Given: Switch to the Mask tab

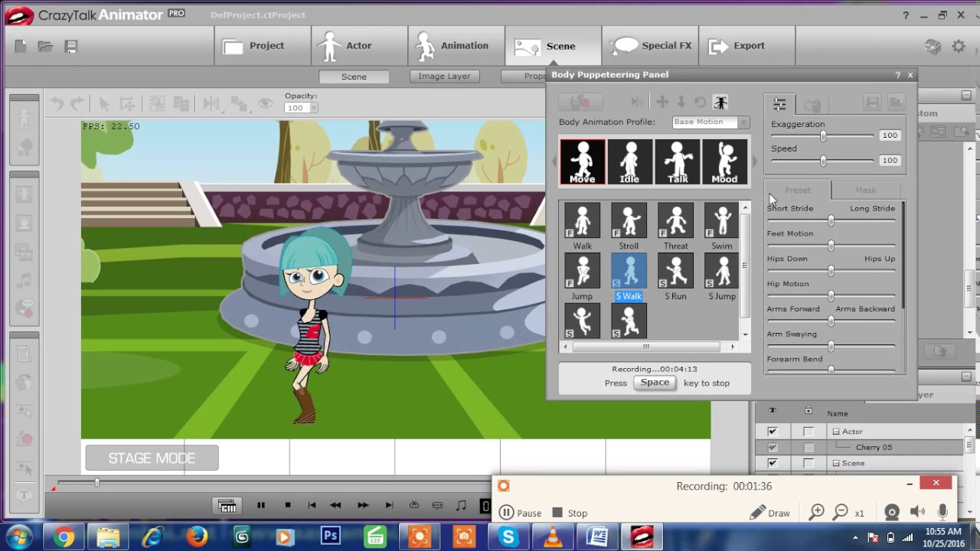Looking at the screenshot, I should 865,190.
